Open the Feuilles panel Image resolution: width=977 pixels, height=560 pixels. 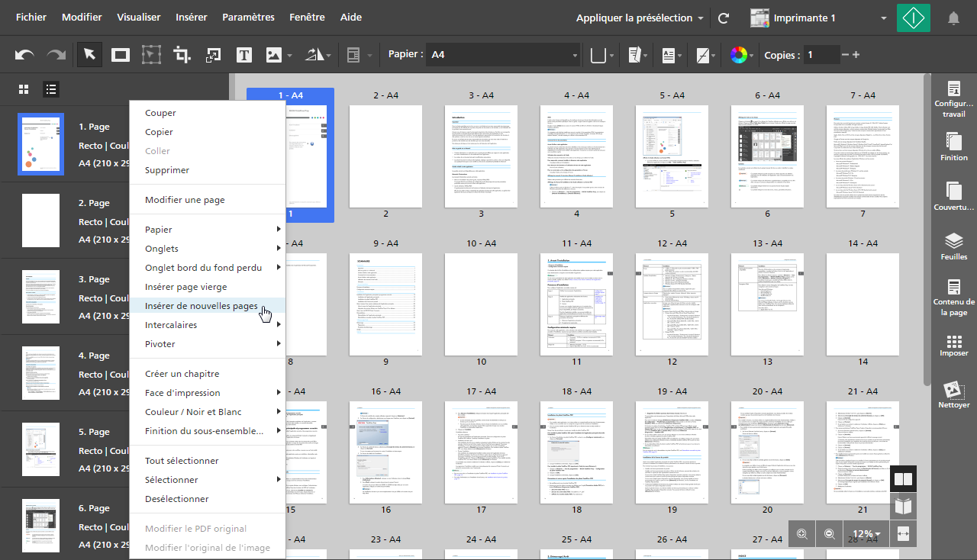click(953, 246)
